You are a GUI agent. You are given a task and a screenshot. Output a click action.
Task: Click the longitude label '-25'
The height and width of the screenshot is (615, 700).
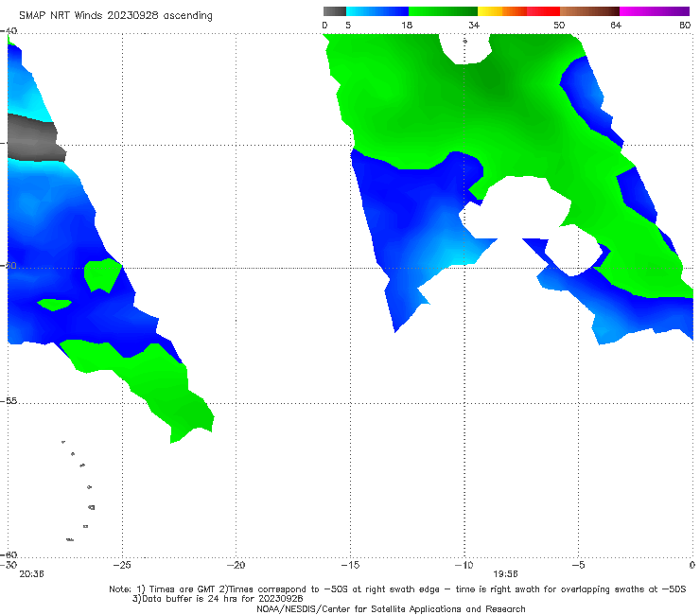(x=122, y=565)
